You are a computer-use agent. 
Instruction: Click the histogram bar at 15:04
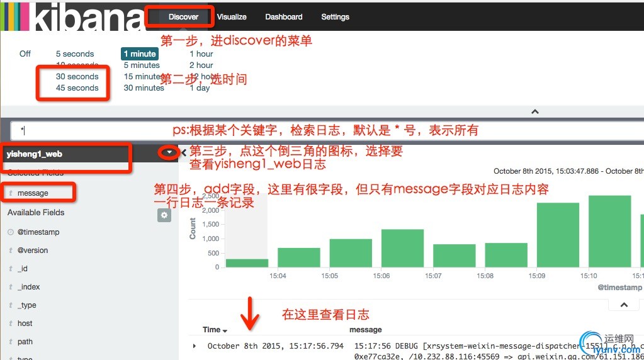tap(298, 257)
